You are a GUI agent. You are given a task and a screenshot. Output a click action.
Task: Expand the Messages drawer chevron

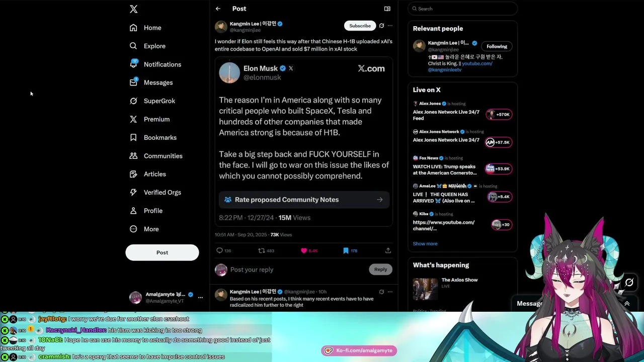(627, 304)
